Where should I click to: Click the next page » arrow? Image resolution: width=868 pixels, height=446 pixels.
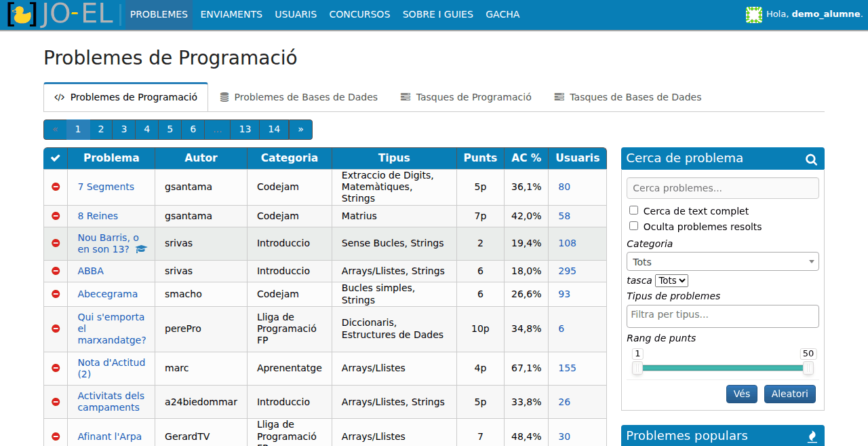(x=300, y=130)
